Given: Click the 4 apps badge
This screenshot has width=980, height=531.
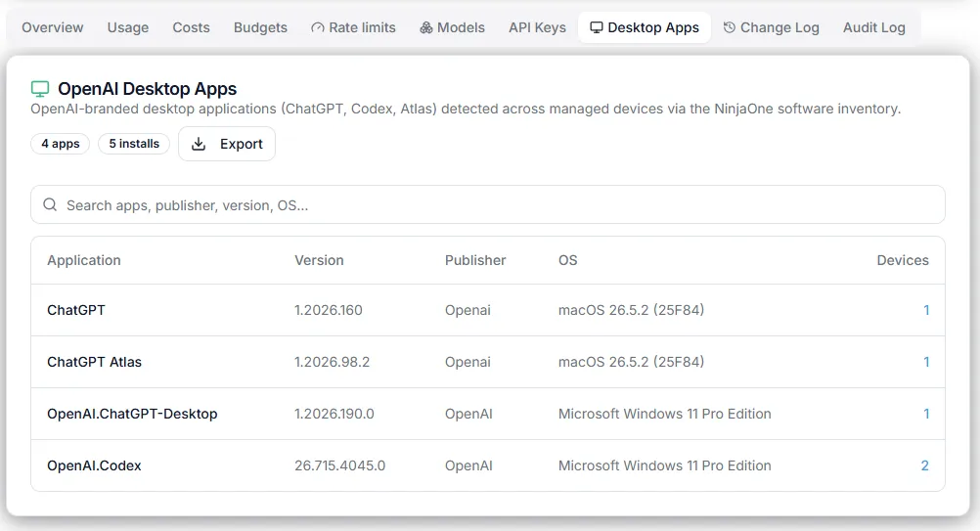Looking at the screenshot, I should 61,144.
